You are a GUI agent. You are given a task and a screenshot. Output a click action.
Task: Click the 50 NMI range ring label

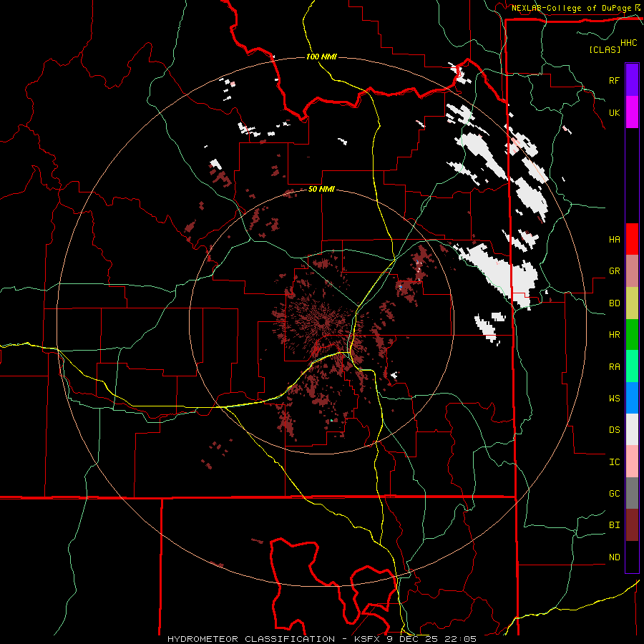pos(321,190)
